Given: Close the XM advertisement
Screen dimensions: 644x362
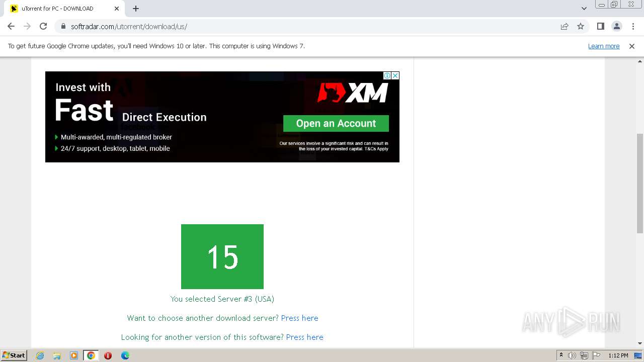Looking at the screenshot, I should [395, 75].
